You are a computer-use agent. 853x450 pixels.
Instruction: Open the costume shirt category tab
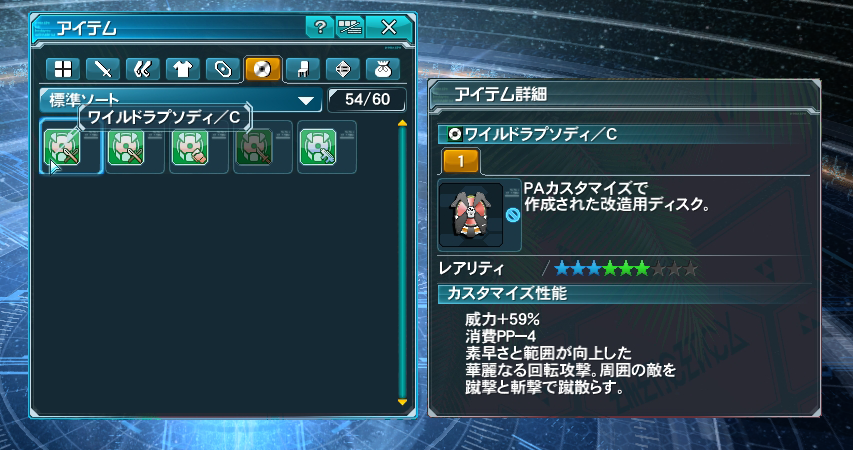[183, 70]
